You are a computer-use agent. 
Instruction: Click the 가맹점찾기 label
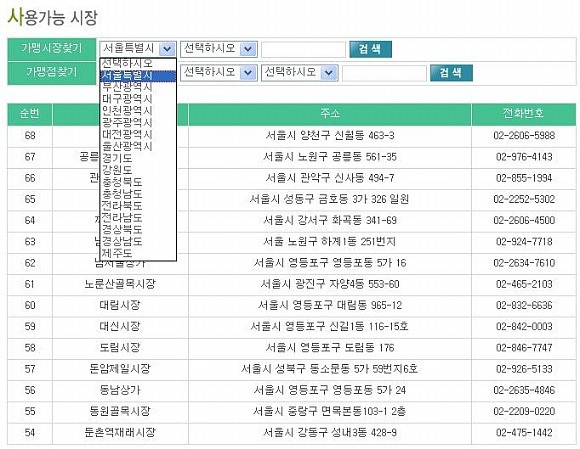[x=51, y=72]
